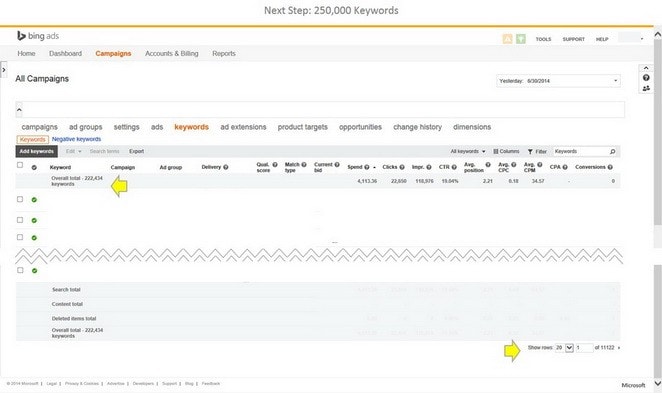Collapse the right side panel with chevron
This screenshot has height=393, width=662.
click(x=646, y=68)
